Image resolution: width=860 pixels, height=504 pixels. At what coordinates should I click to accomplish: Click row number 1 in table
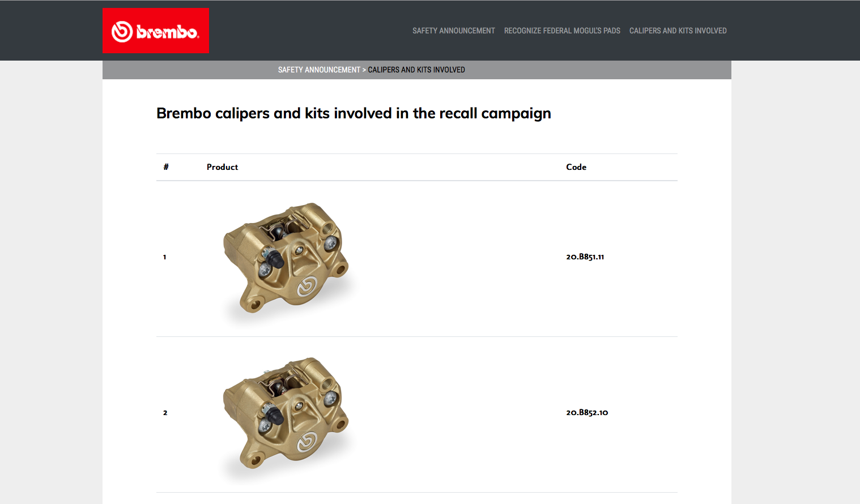coord(165,257)
